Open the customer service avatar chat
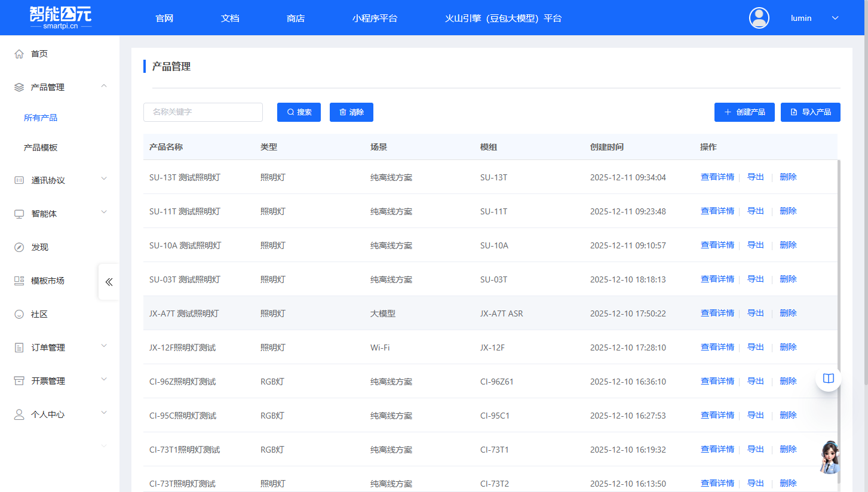The width and height of the screenshot is (868, 492). 829,458
